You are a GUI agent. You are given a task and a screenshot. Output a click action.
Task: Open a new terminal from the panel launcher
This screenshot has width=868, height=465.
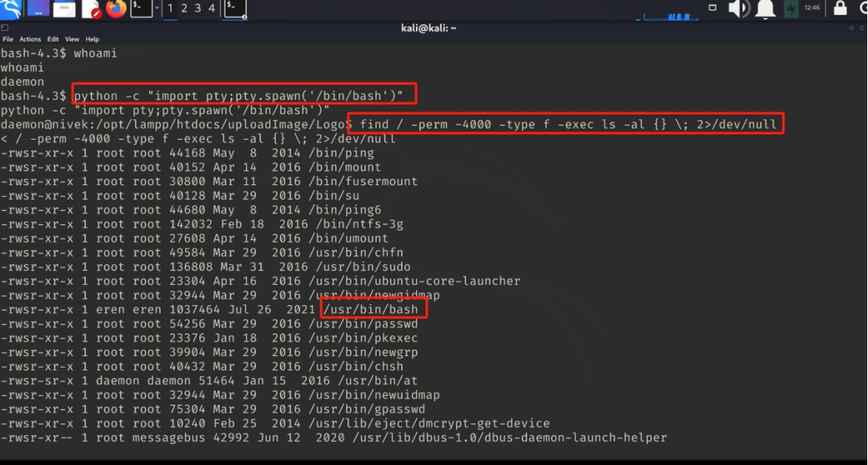[141, 9]
